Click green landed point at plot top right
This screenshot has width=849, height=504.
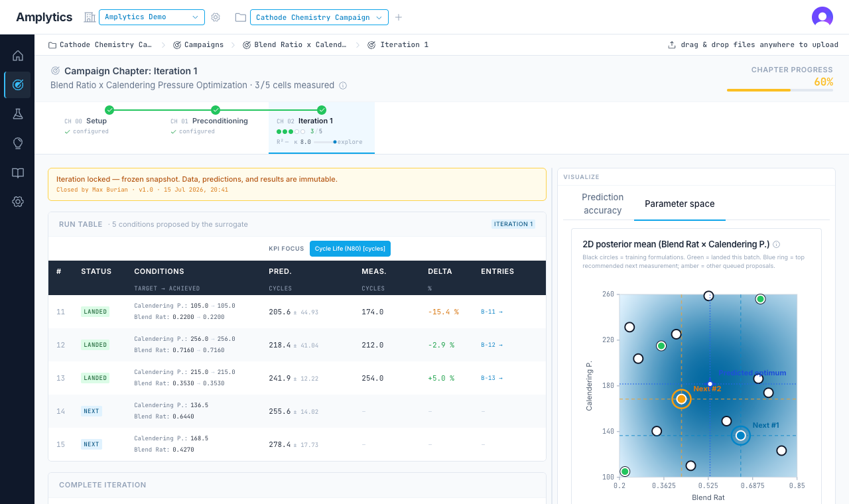click(761, 299)
